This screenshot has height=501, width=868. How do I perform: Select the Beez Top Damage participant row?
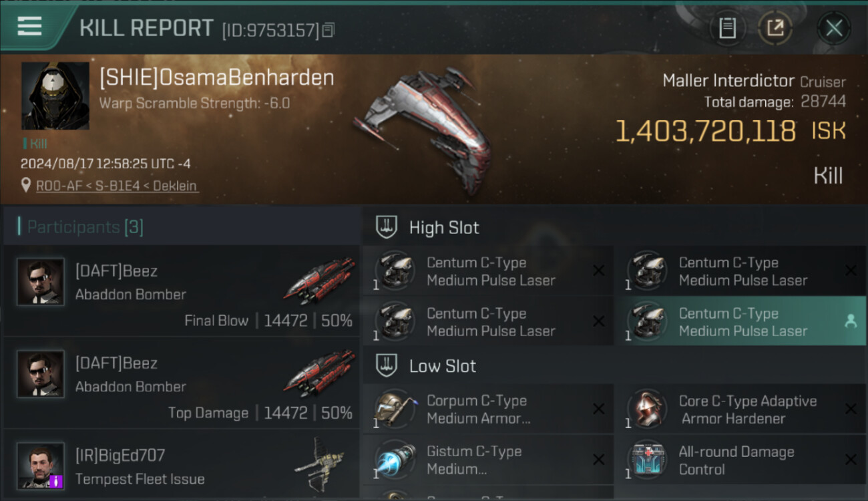click(x=182, y=383)
